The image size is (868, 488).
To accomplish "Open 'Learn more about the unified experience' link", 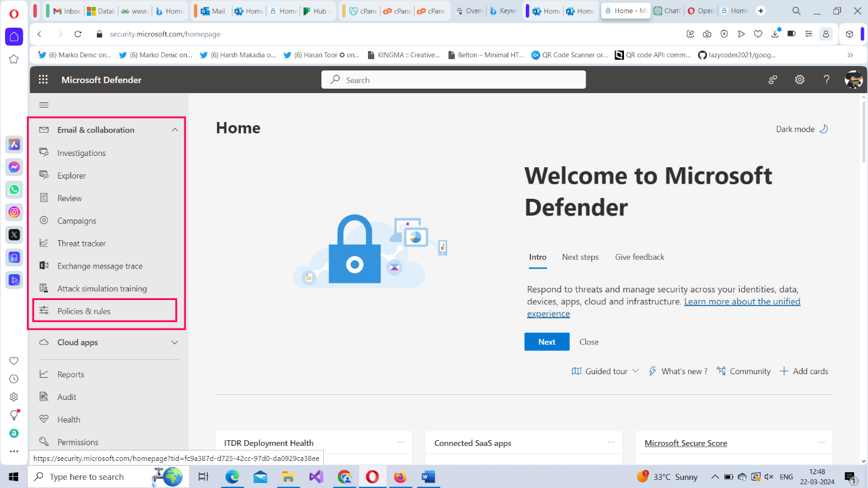I will click(x=742, y=302).
